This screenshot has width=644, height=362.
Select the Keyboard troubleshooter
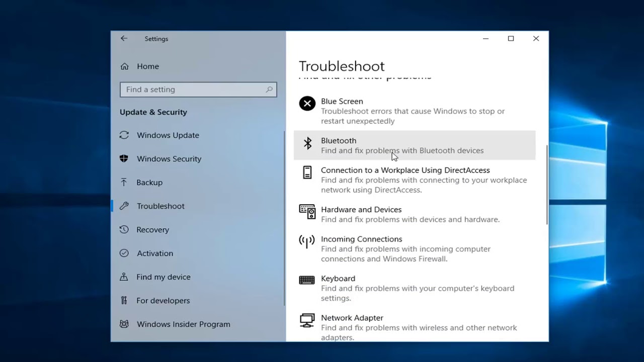click(x=415, y=288)
